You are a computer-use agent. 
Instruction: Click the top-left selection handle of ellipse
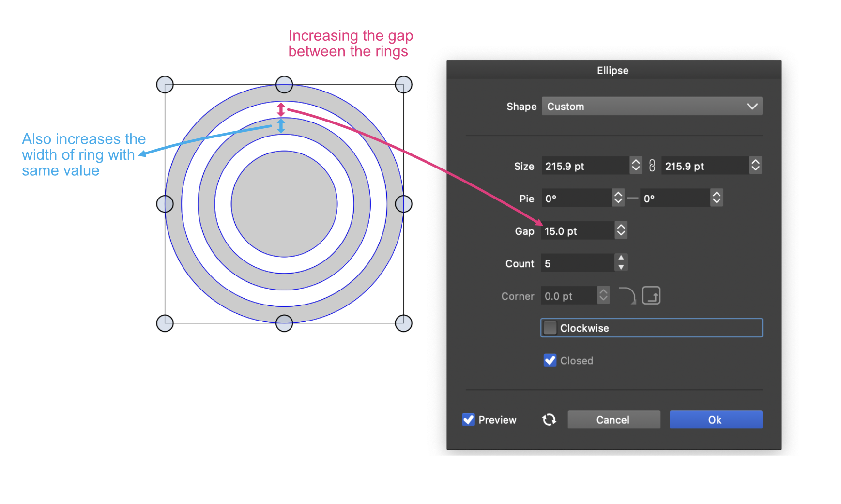tap(165, 85)
